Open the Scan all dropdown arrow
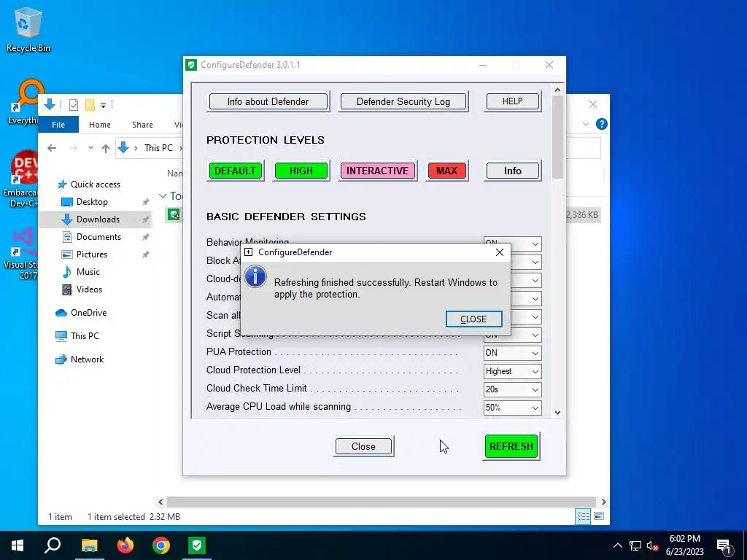Screen dimensions: 747x560 click(535, 316)
